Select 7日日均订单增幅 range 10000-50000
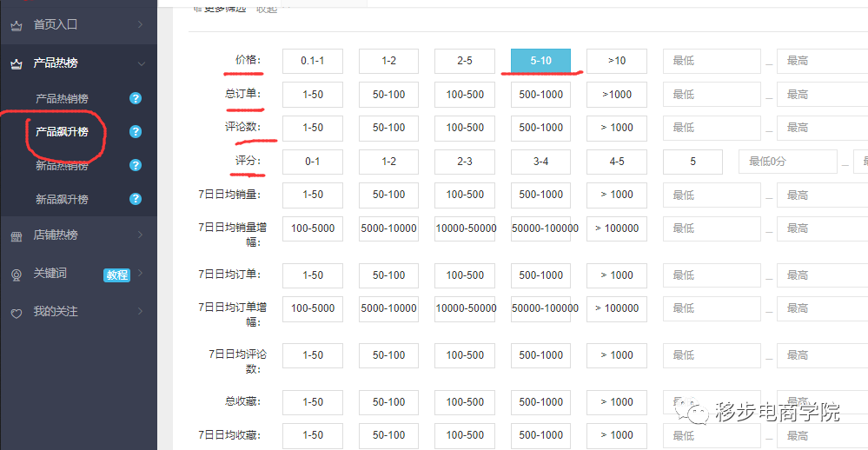 [x=465, y=309]
